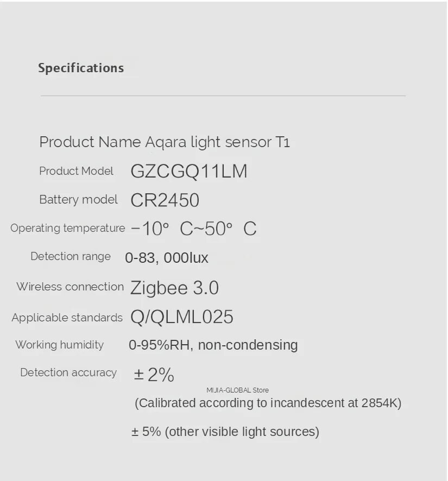Screen dimensions: 448x481
Task: Select the ± 2% accuracy value
Action: point(154,374)
